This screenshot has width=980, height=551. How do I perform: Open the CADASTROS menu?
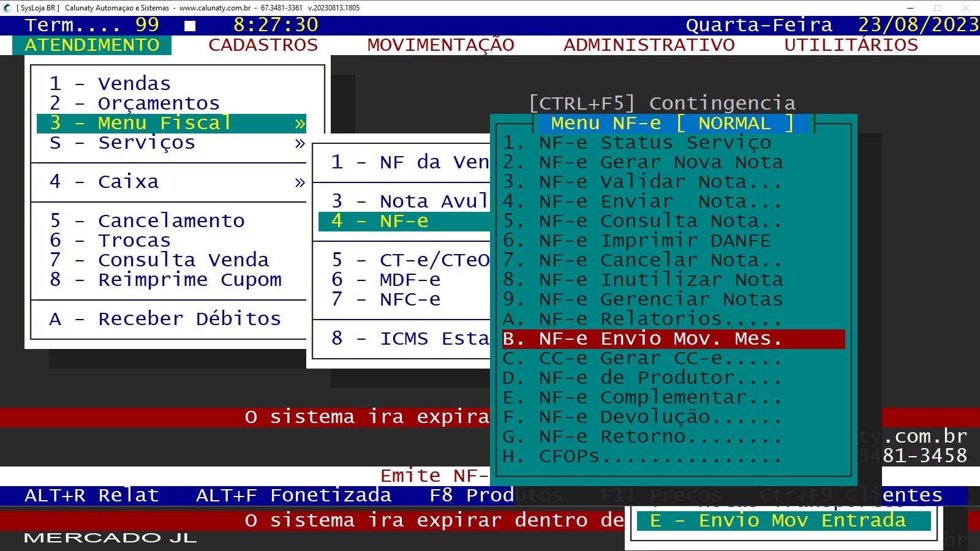[263, 45]
